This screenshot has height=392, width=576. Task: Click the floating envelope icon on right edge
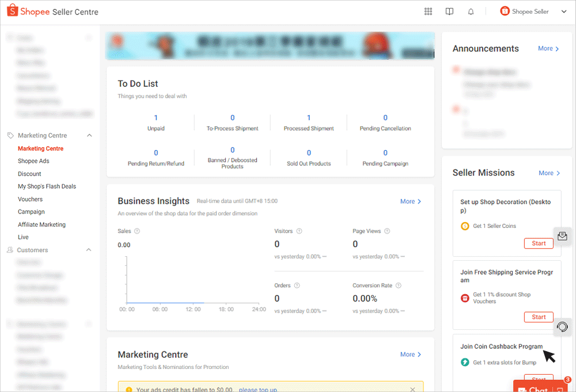tap(562, 236)
